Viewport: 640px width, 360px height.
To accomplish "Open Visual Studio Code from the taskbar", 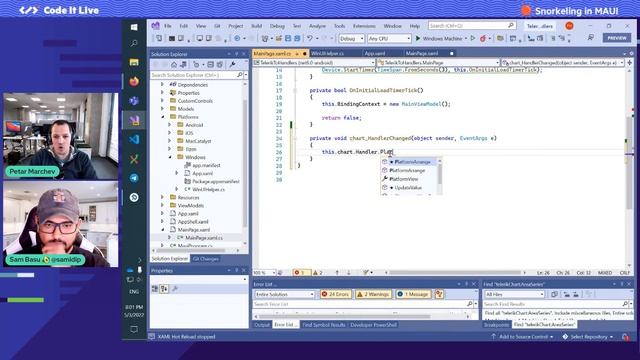I will click(x=134, y=140).
